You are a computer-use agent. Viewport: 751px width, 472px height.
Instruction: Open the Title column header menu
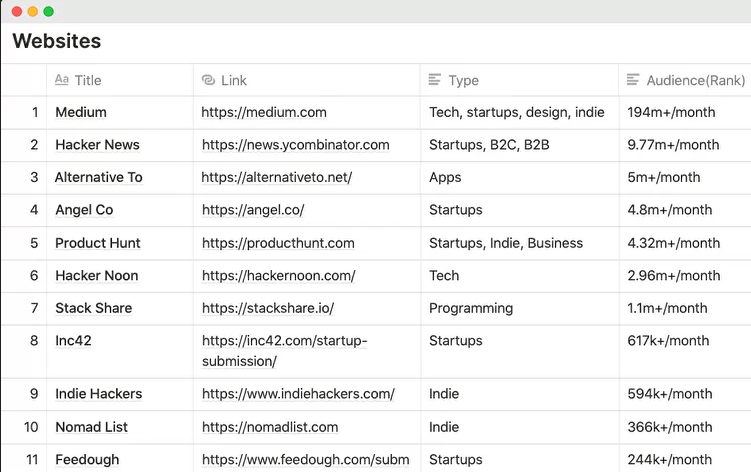(88, 80)
